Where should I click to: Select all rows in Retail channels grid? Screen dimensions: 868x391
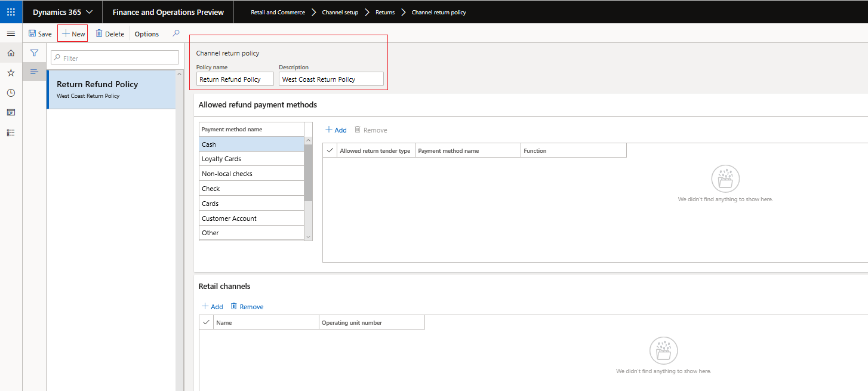(x=207, y=322)
